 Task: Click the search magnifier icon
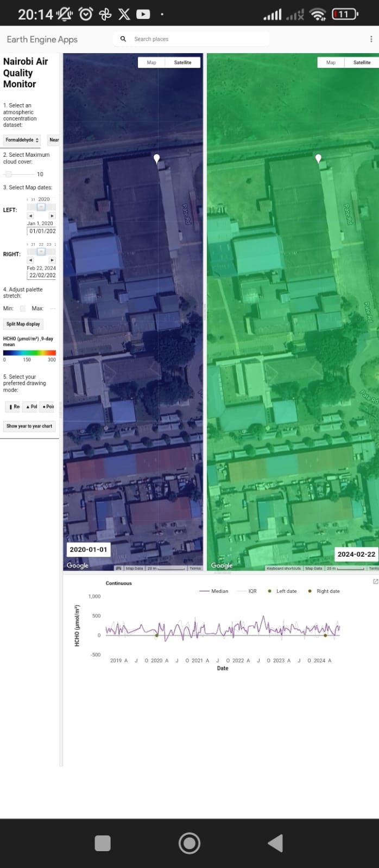click(x=123, y=39)
